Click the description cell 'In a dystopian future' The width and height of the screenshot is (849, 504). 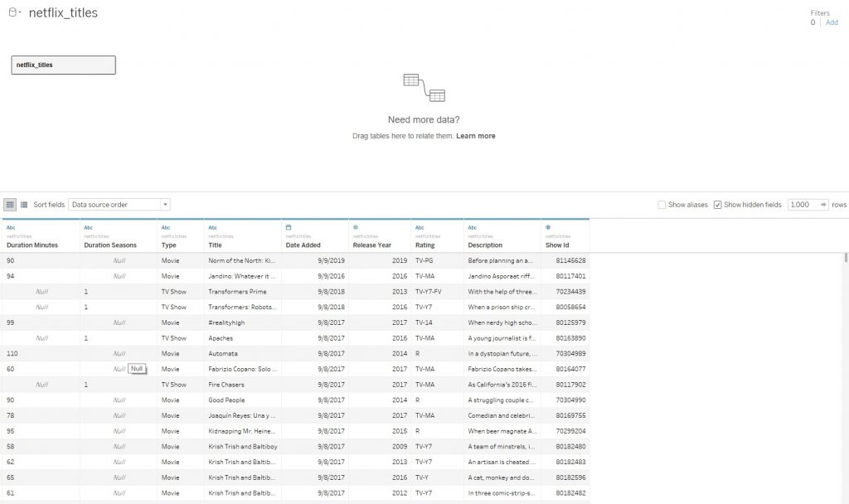coord(502,353)
